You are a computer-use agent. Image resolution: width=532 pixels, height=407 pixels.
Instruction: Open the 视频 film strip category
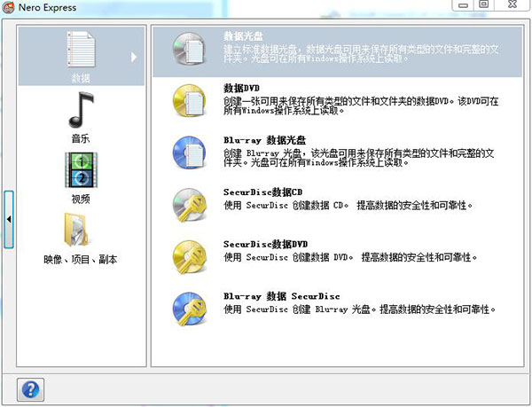point(80,171)
